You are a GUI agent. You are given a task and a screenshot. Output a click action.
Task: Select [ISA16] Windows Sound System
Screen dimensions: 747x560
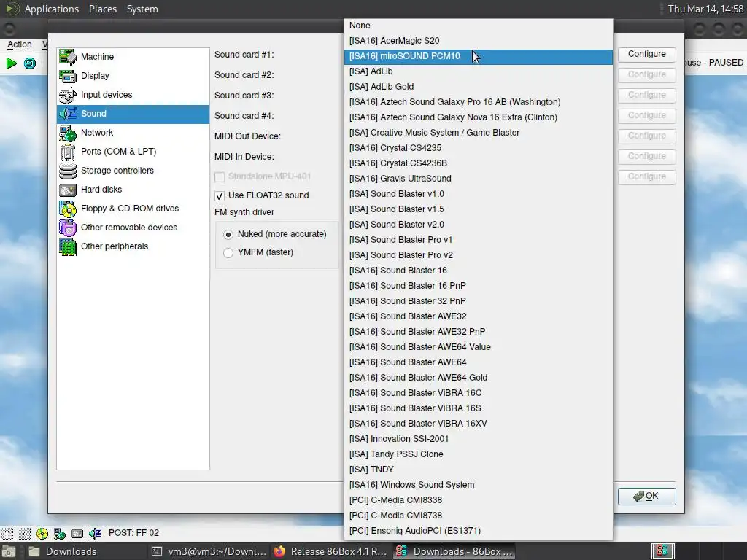click(479, 485)
